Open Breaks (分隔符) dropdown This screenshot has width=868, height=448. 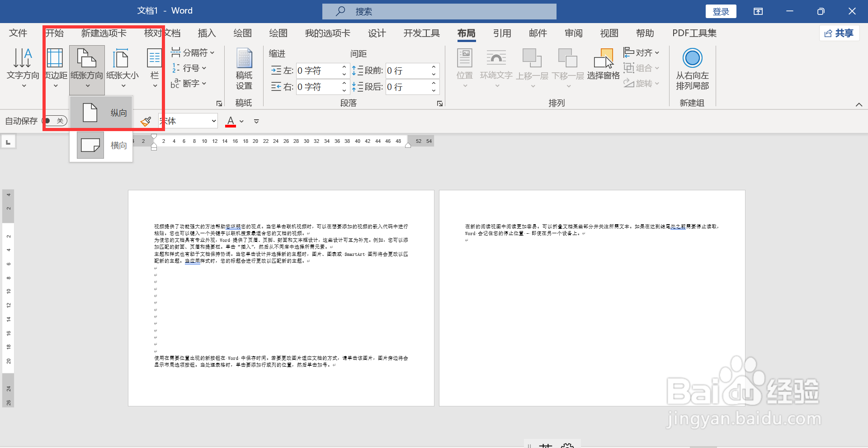pyautogui.click(x=193, y=52)
